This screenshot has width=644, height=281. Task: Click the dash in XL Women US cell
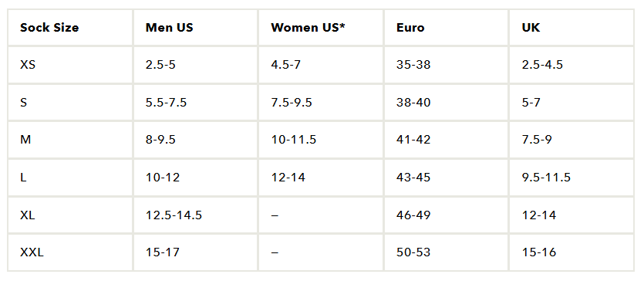tap(275, 215)
